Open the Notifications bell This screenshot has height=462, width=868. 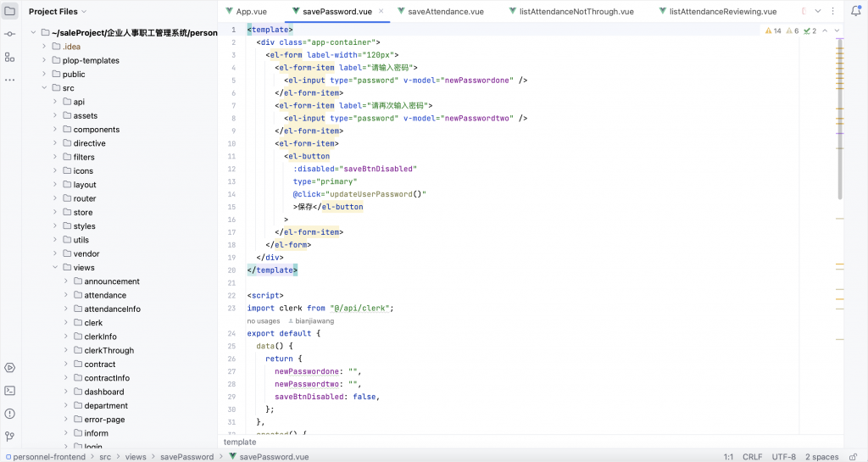tap(855, 12)
